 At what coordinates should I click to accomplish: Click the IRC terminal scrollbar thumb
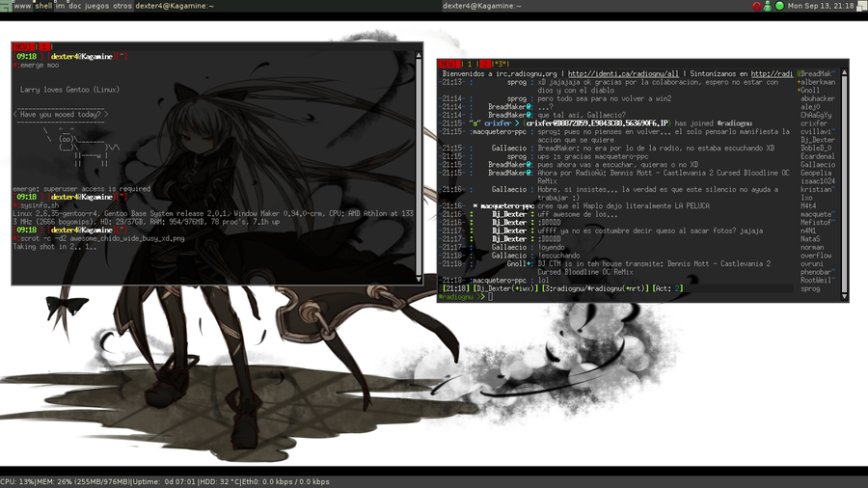click(x=844, y=184)
